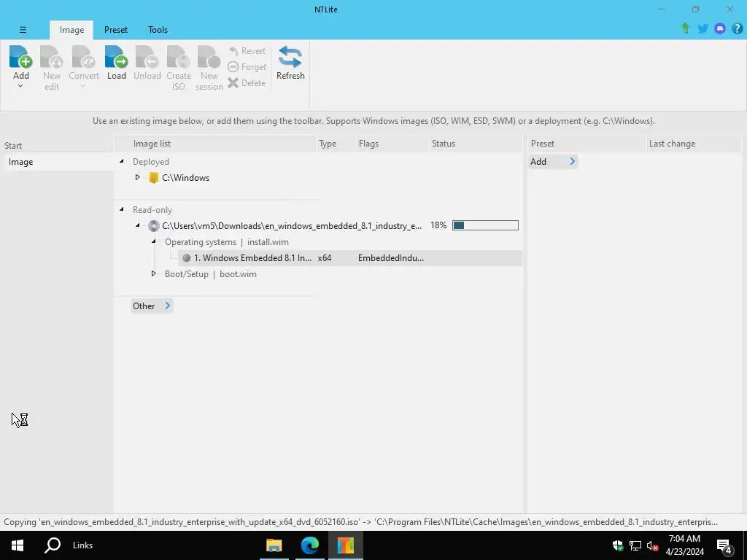This screenshot has width=747, height=560.
Task: Open the Add dropdown arrow below Add
Action: [x=20, y=86]
